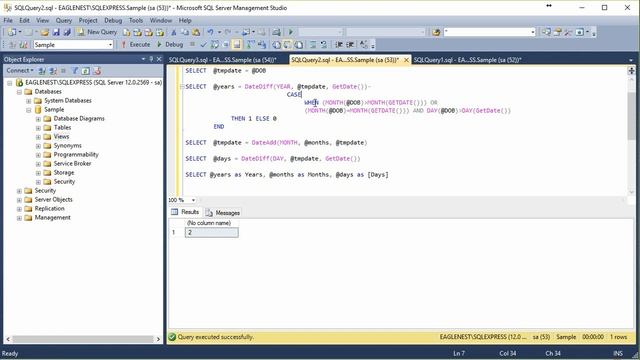Click the Filter icon in Object Explorer
Image resolution: width=640 pixels, height=360 pixels.
[74, 71]
